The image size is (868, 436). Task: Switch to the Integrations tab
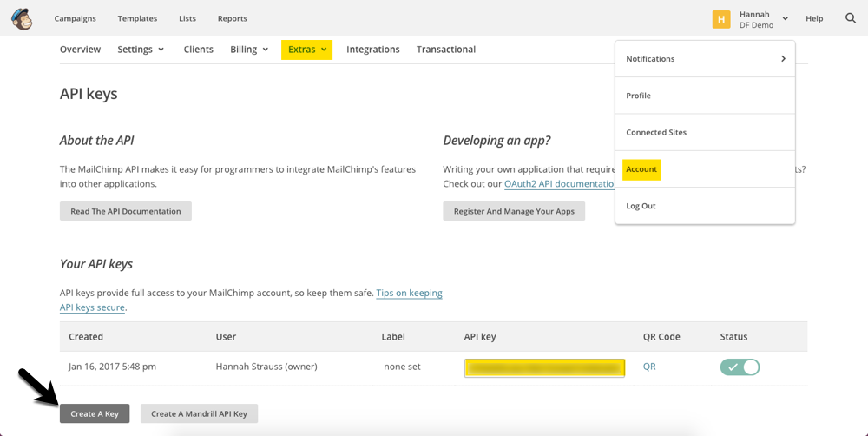point(373,50)
